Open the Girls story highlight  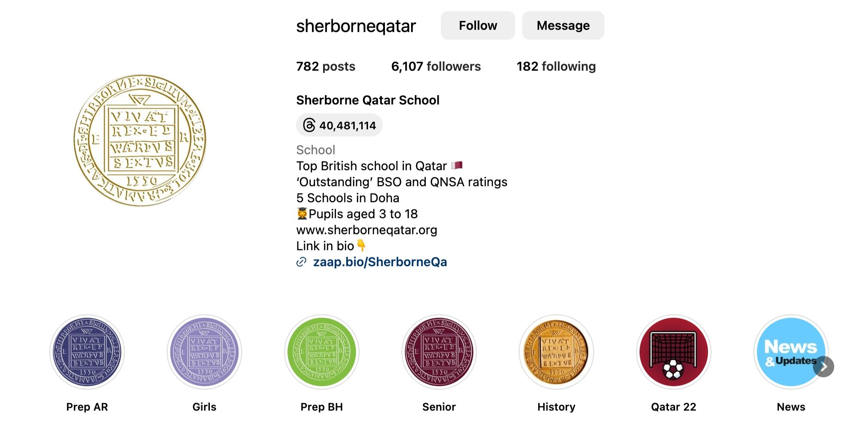[204, 352]
